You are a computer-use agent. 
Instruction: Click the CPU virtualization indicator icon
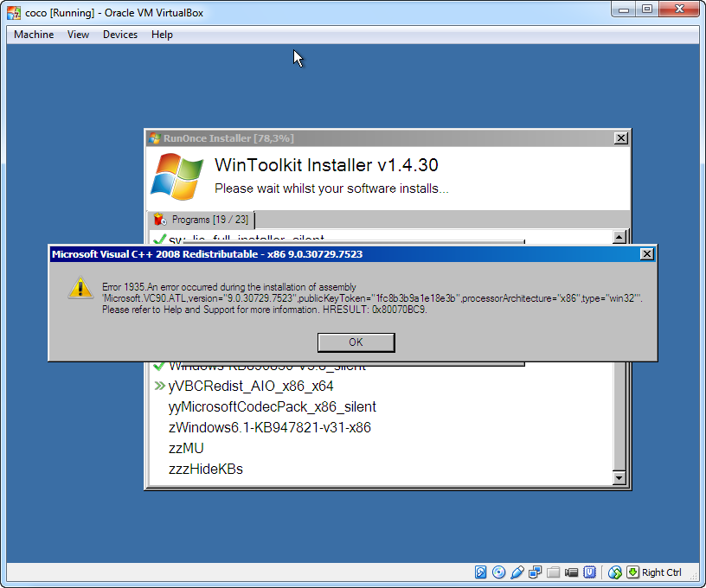click(x=590, y=572)
